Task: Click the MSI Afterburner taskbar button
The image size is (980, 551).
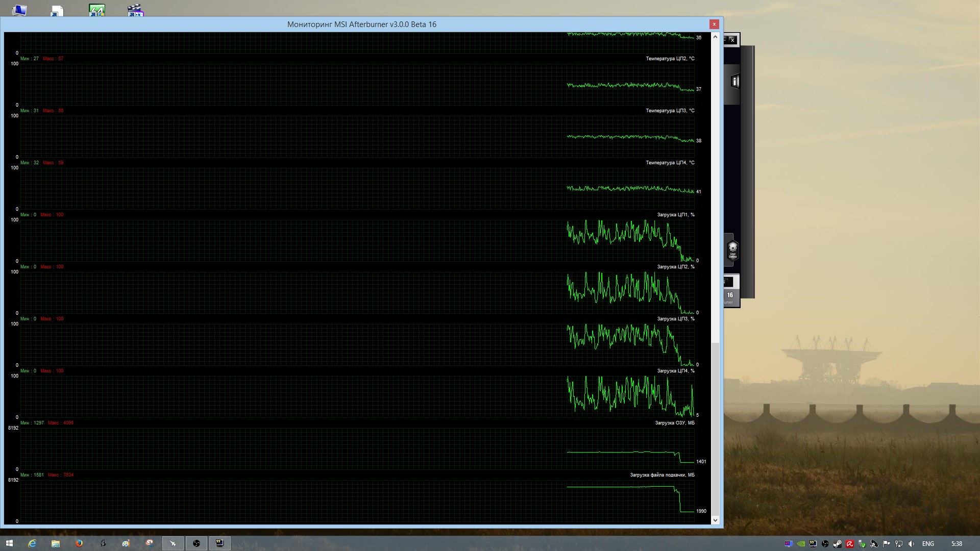Action: [173, 543]
